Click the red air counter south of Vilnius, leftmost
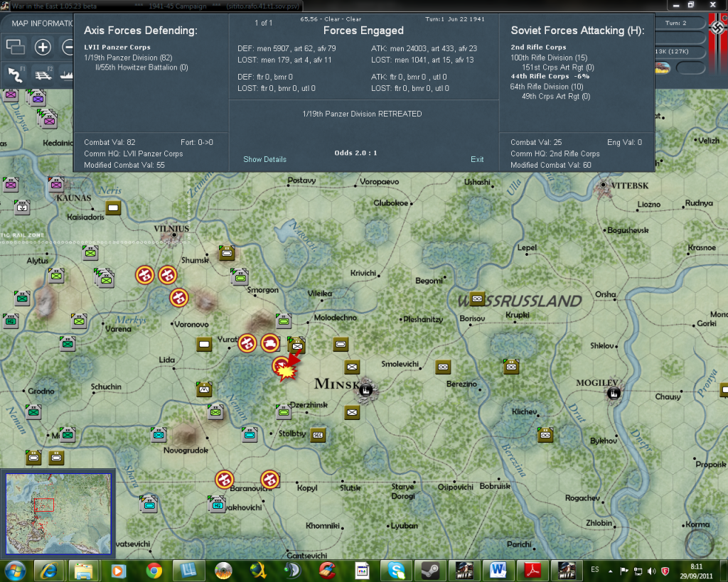The height and width of the screenshot is (582, 728). tap(145, 275)
